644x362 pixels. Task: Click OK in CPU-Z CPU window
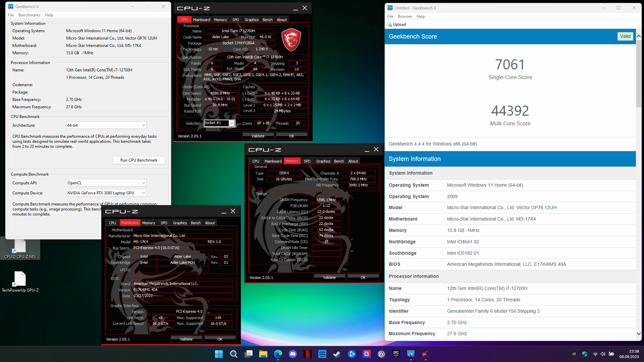click(x=291, y=136)
